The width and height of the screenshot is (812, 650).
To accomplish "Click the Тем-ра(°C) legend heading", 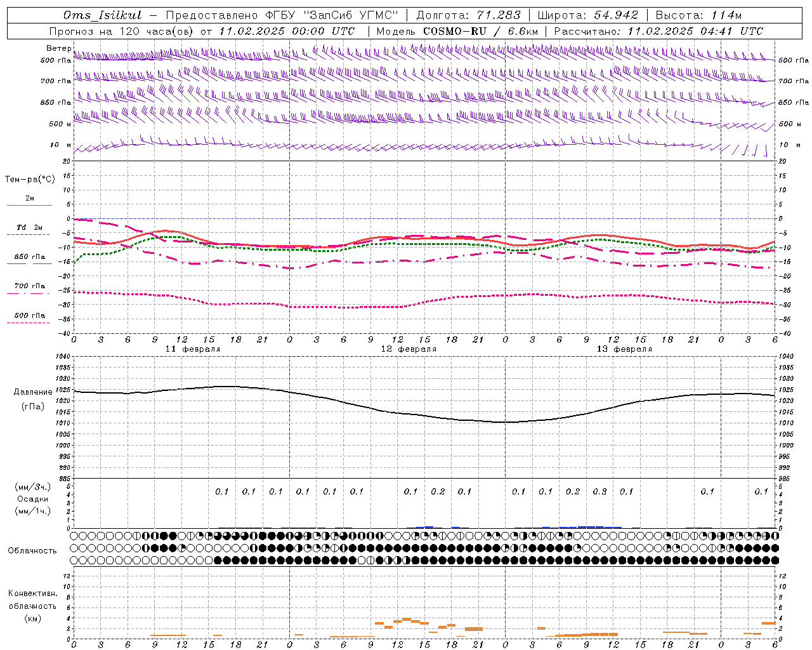I will (30, 180).
